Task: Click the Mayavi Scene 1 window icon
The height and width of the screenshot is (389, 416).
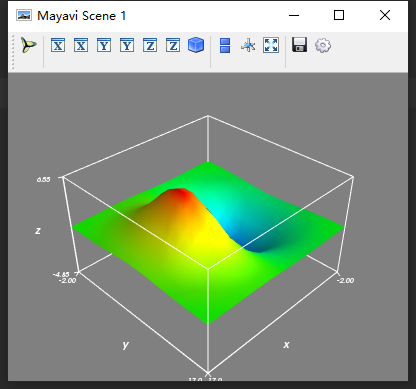Action: 24,15
